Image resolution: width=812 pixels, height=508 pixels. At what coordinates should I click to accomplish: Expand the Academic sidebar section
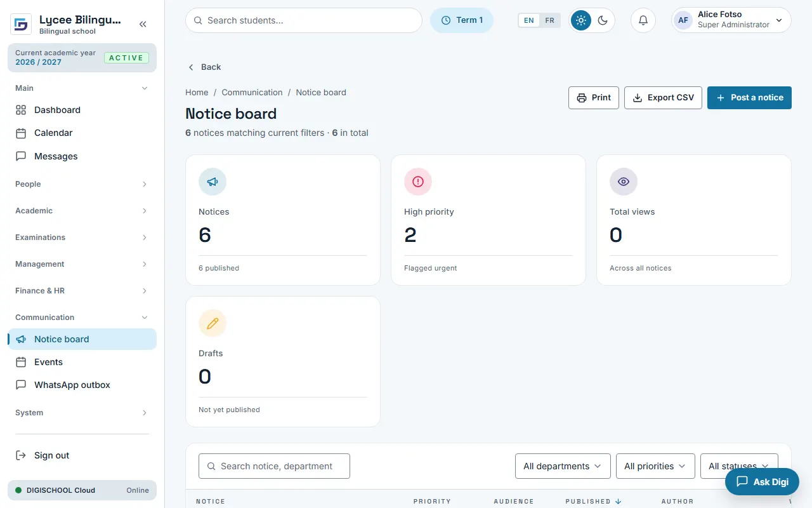[82, 211]
